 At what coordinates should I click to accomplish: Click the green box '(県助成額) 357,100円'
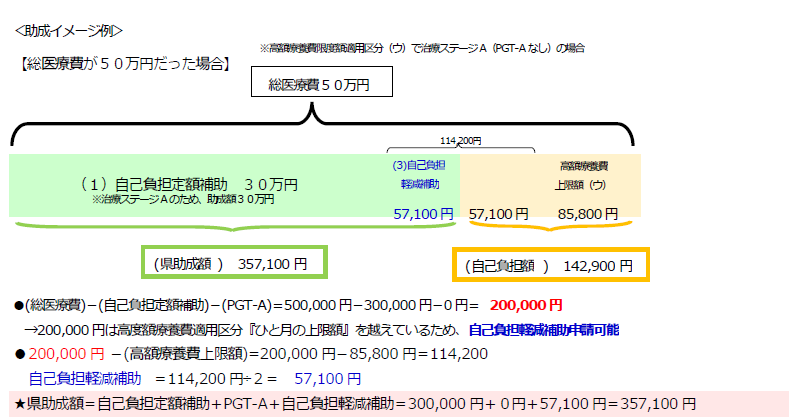234,262
